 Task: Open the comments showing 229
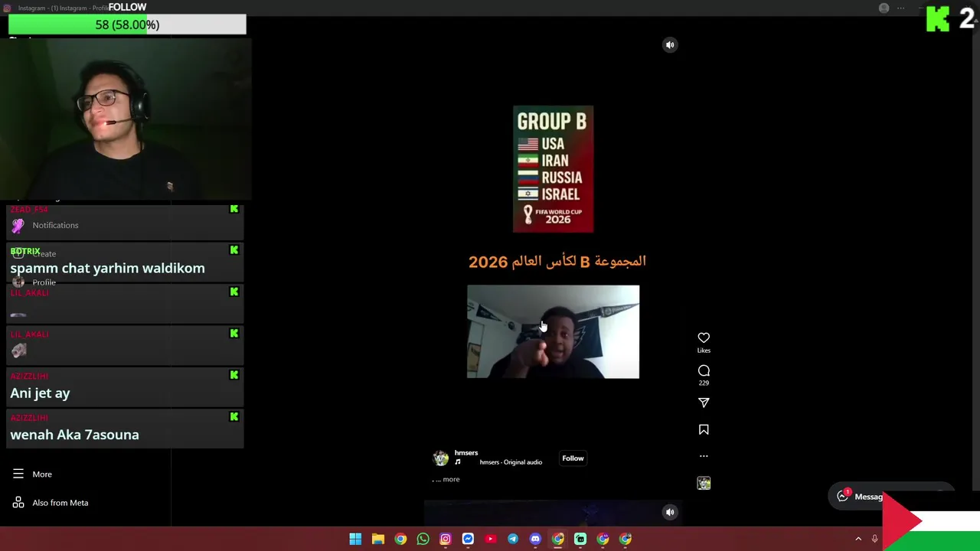(x=704, y=371)
